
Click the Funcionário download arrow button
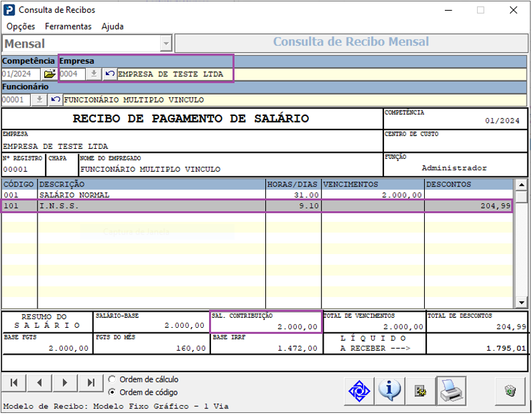point(40,100)
